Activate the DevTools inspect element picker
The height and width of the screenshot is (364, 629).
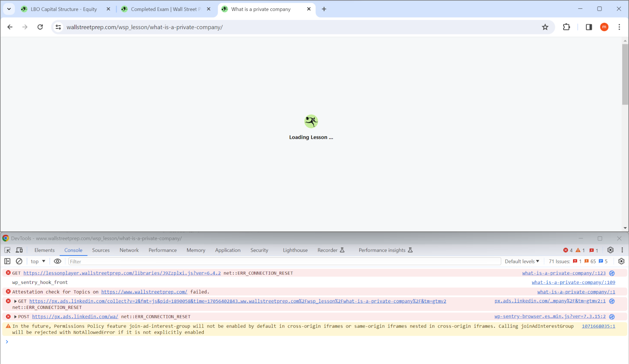click(7, 250)
